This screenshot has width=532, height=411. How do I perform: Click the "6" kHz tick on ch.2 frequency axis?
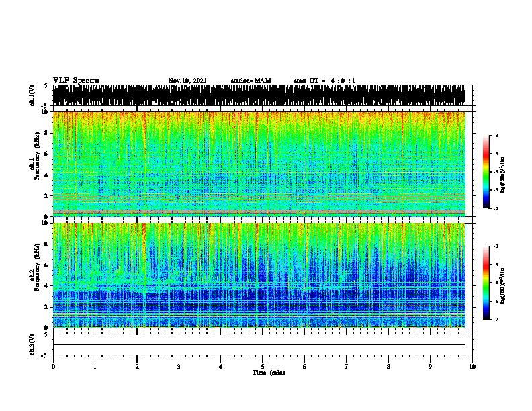pyautogui.click(x=46, y=265)
